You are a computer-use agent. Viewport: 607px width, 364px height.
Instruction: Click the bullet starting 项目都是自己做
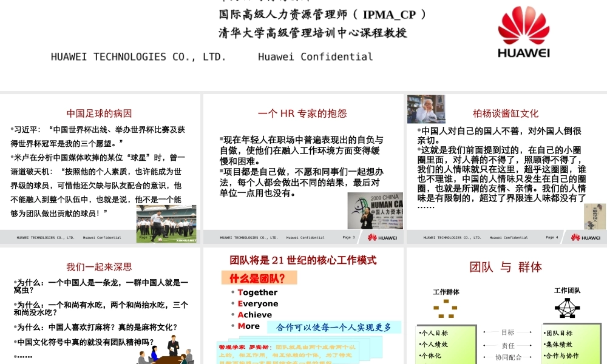[302, 182]
